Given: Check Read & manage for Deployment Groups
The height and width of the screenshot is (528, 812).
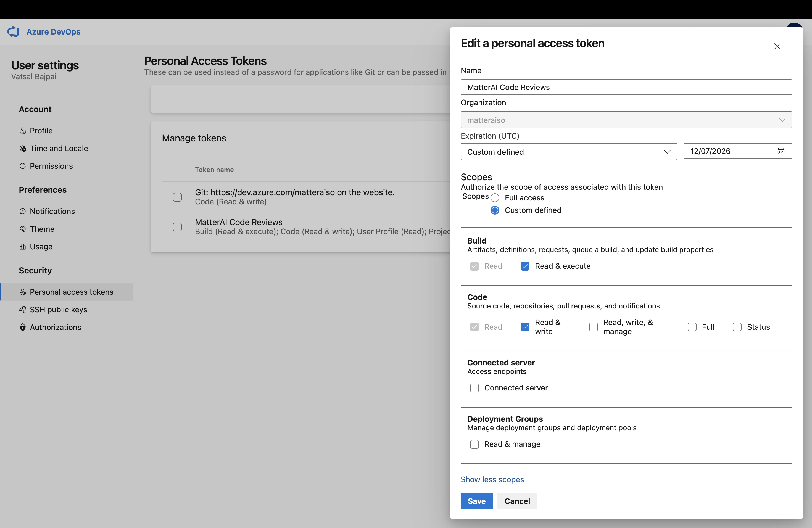Looking at the screenshot, I should tap(474, 444).
